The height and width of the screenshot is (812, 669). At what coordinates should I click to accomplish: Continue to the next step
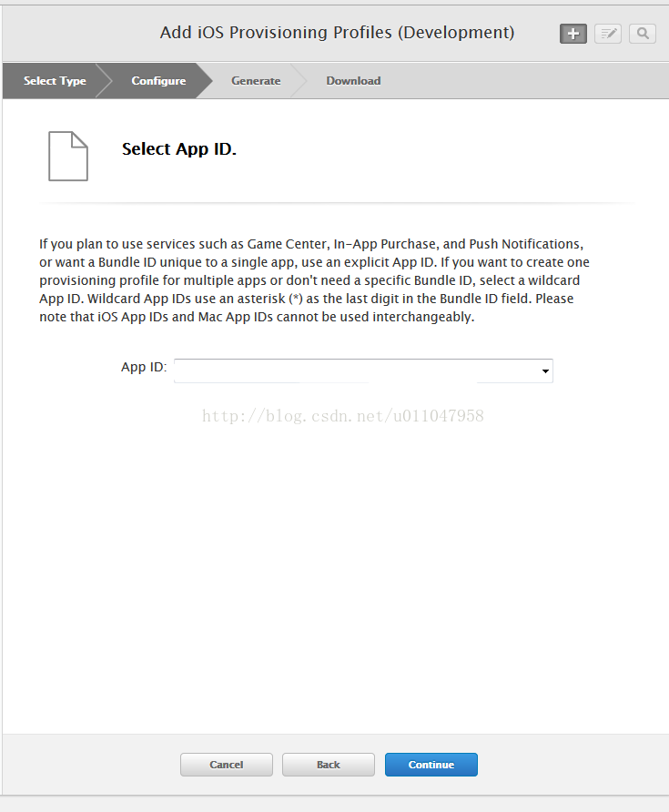click(x=431, y=765)
